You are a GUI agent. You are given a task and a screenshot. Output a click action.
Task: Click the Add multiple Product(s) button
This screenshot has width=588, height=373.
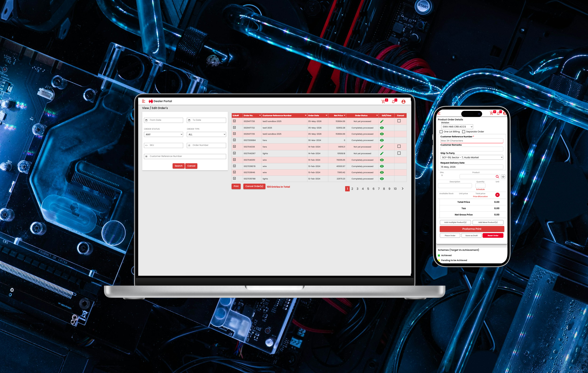455,222
